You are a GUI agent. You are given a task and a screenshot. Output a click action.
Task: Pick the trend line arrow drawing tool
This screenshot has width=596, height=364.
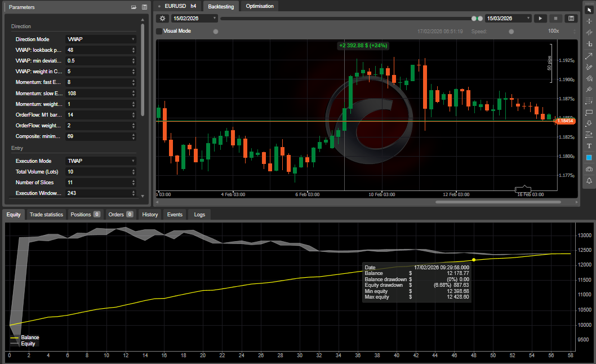coord(589,55)
